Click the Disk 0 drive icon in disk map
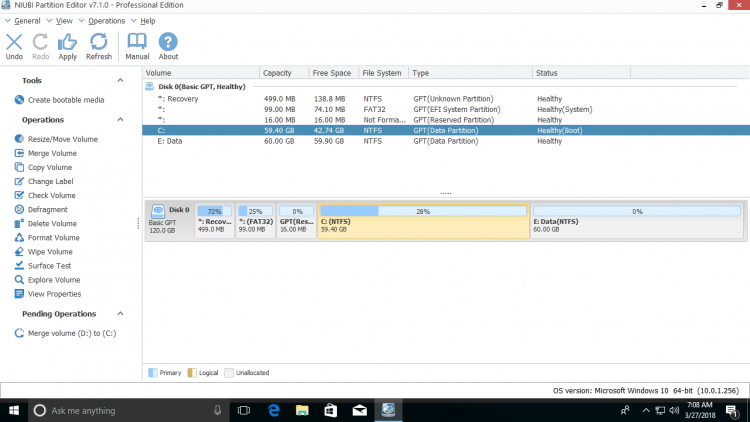 pyautogui.click(x=158, y=211)
